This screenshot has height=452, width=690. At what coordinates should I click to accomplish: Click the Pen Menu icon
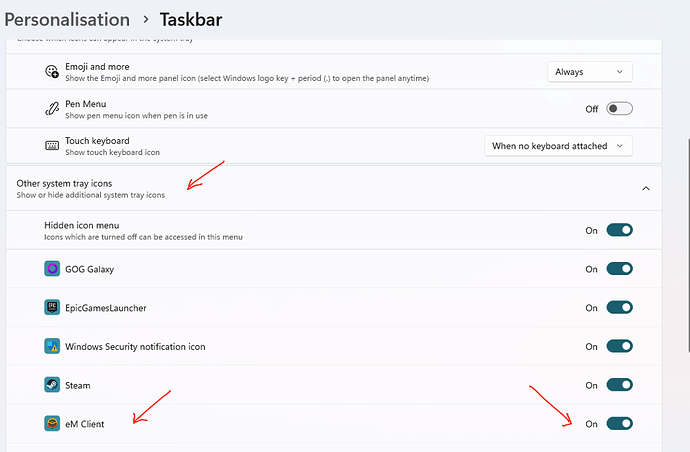coord(52,108)
